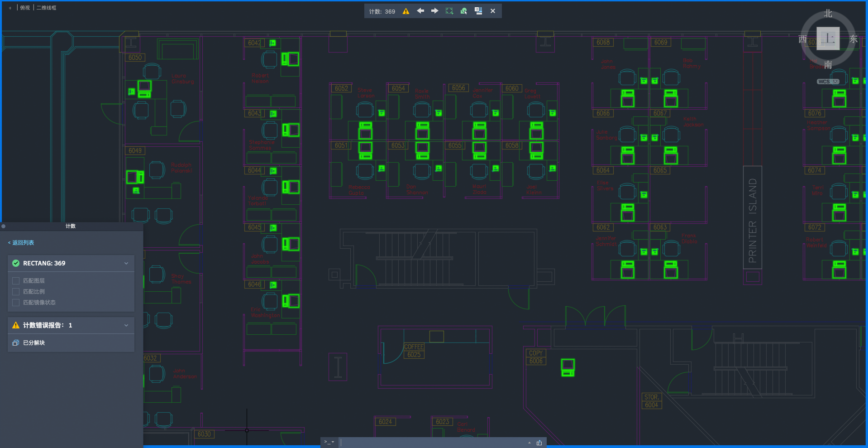Click room number label 6072

pyautogui.click(x=814, y=227)
